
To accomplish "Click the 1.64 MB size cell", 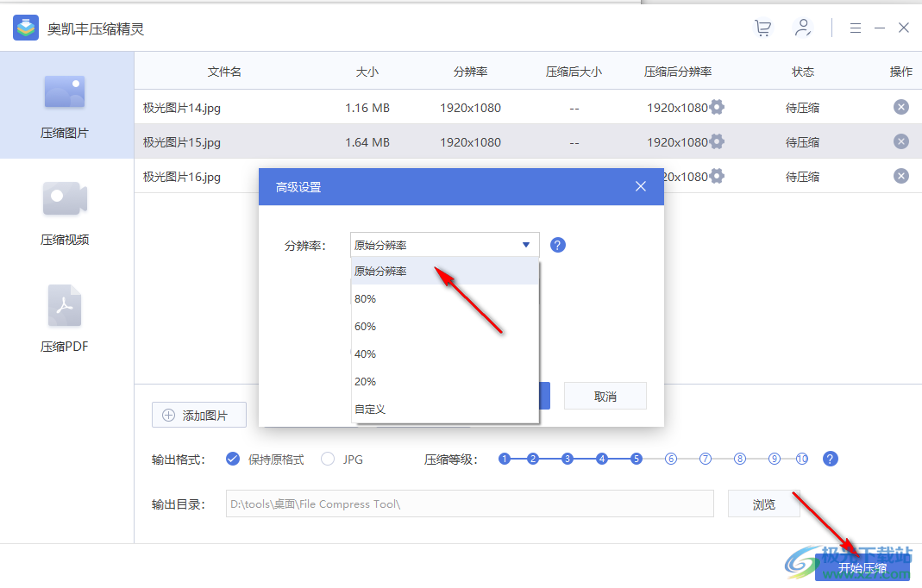I will coord(367,142).
